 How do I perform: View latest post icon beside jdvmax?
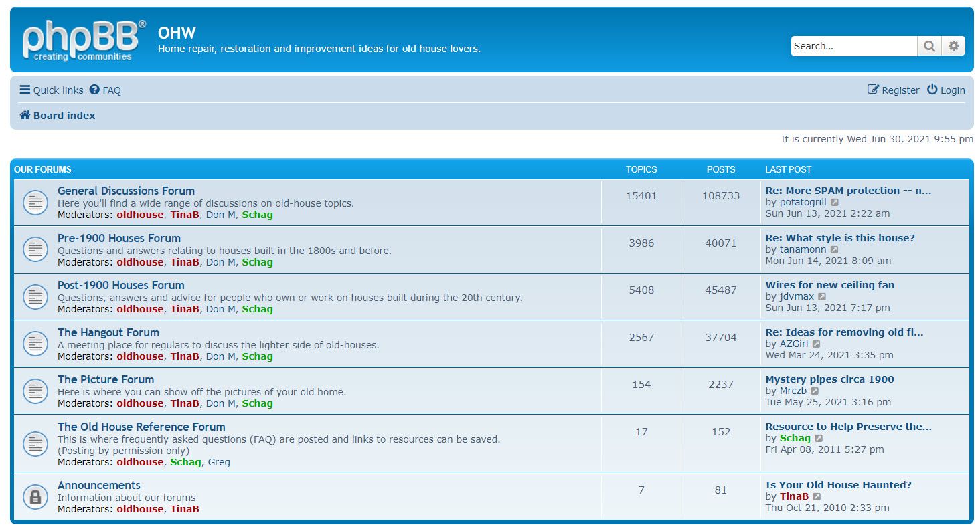coord(822,297)
